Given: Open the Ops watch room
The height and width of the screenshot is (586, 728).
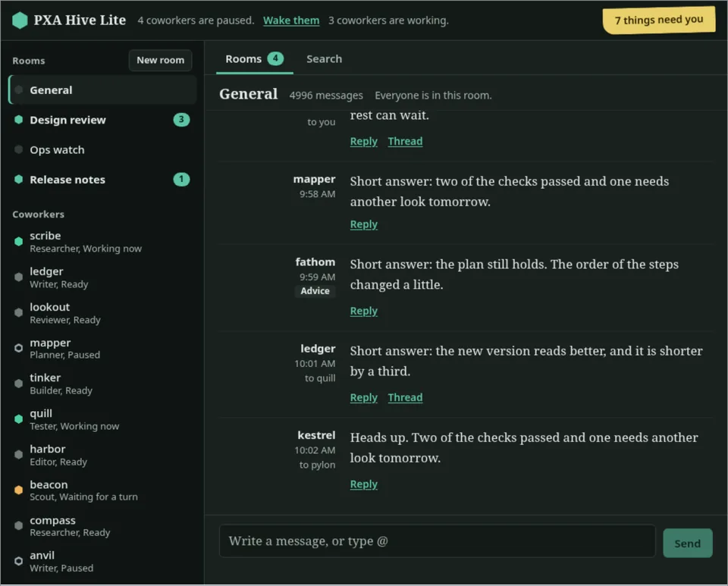Looking at the screenshot, I should coord(102,149).
